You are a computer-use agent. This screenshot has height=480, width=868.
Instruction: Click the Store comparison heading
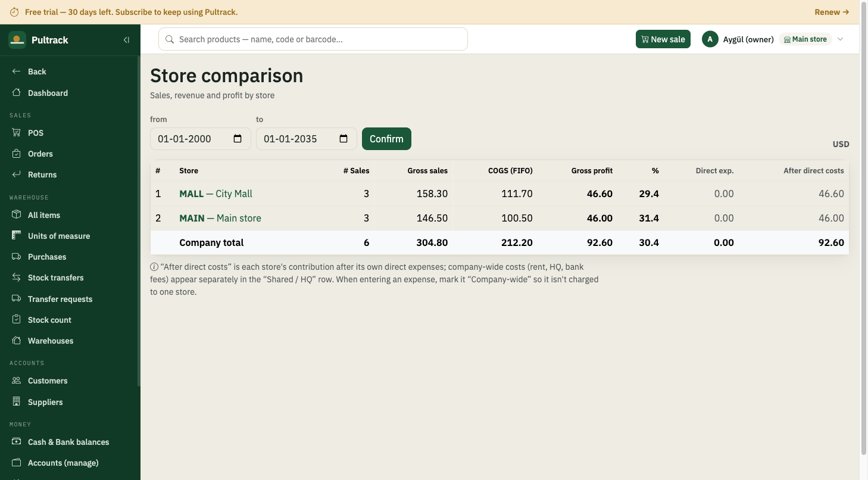226,76
